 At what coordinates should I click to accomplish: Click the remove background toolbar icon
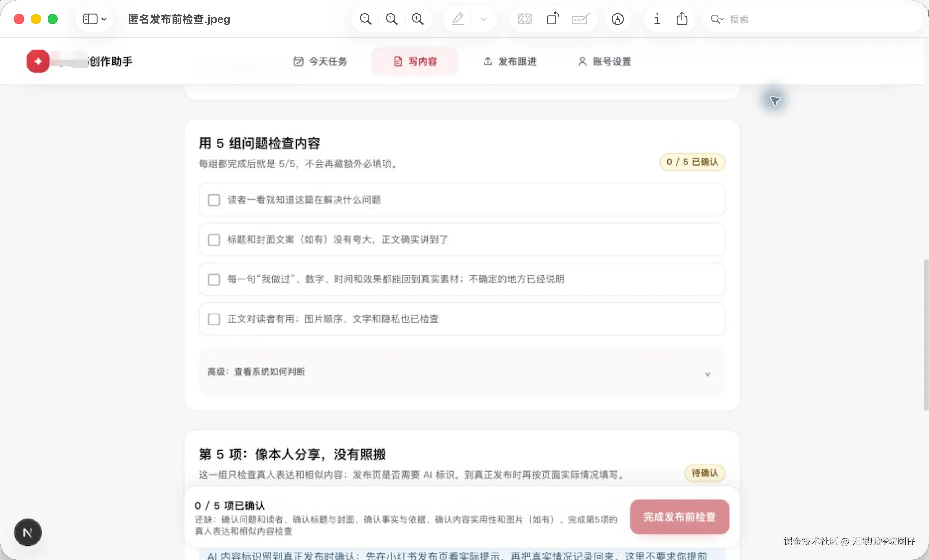pyautogui.click(x=524, y=19)
